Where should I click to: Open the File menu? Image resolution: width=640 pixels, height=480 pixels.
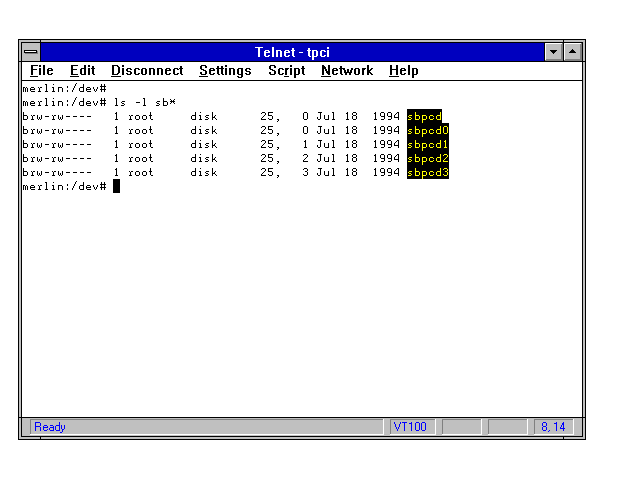click(41, 71)
